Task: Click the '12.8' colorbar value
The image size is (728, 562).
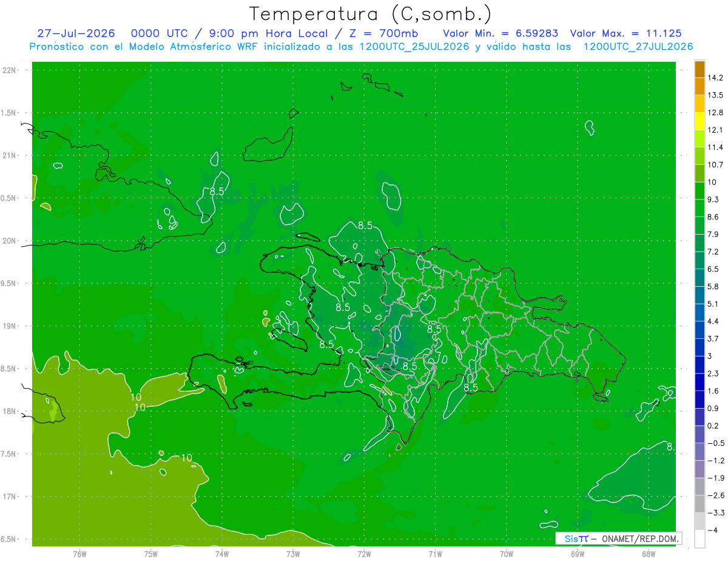Action: 716,112
